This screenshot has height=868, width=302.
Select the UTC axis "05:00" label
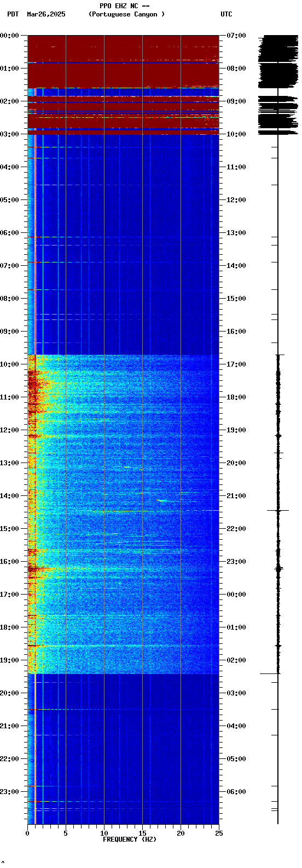point(236,759)
